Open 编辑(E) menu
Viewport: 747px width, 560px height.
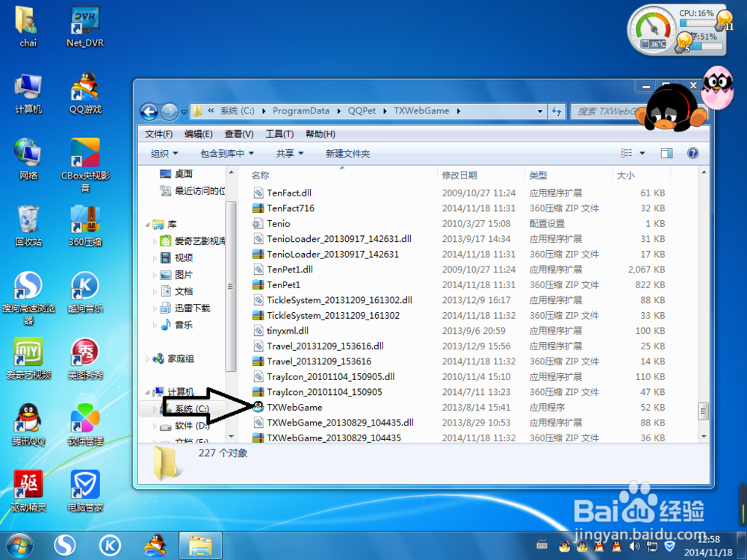(199, 134)
